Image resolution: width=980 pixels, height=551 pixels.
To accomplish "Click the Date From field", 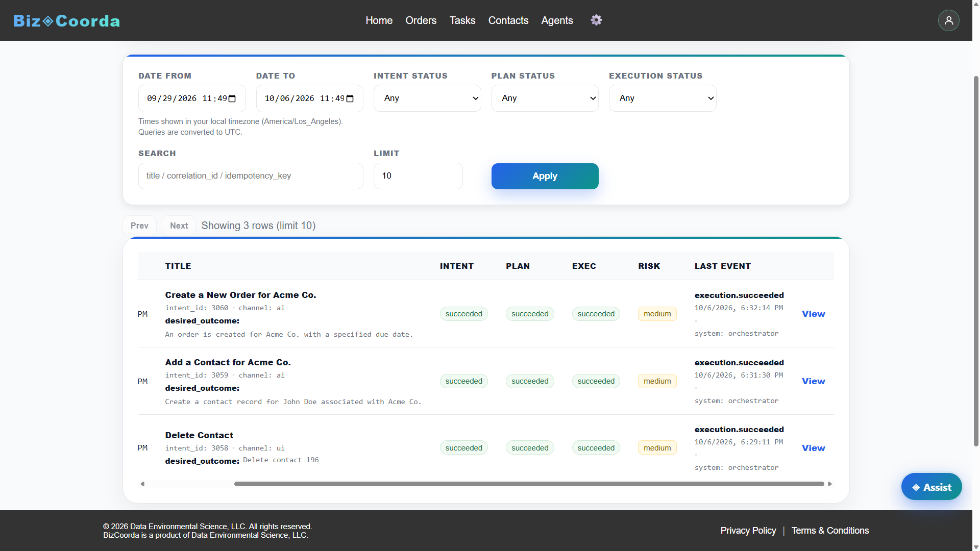I will [192, 98].
